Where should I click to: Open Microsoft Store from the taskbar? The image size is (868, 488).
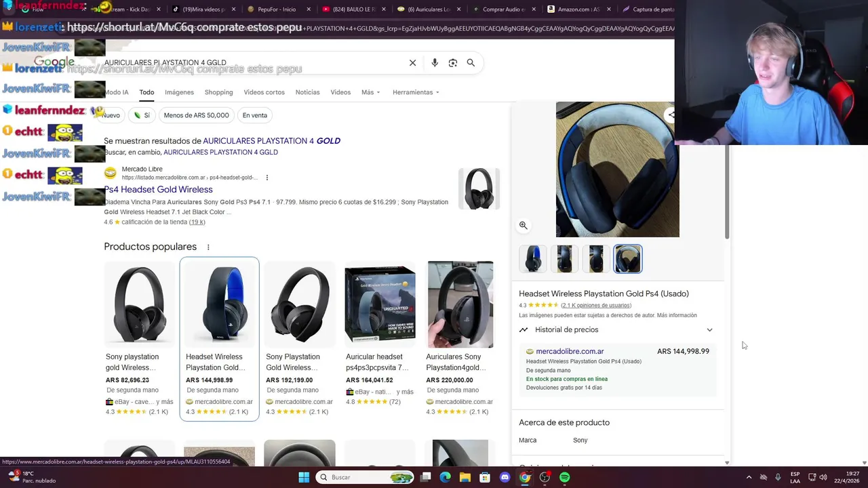coord(485,477)
